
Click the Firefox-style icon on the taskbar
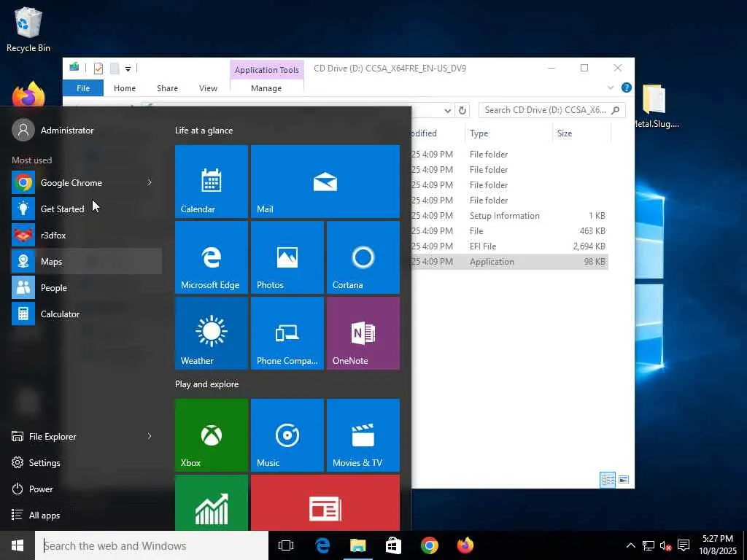[465, 545]
